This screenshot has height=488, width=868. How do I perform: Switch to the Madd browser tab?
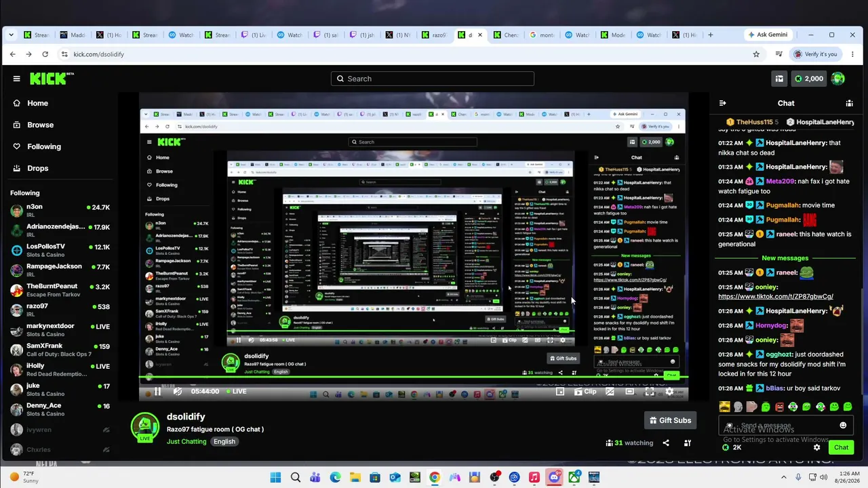73,35
